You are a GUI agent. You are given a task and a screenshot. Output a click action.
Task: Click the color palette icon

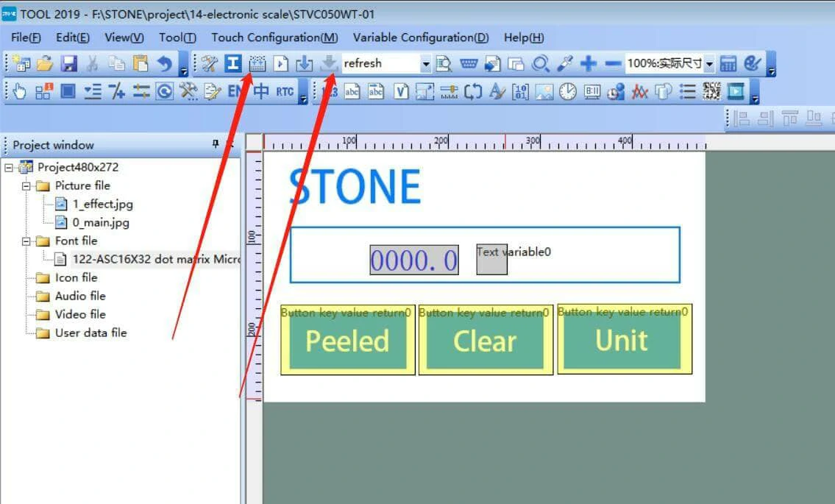pyautogui.click(x=753, y=63)
